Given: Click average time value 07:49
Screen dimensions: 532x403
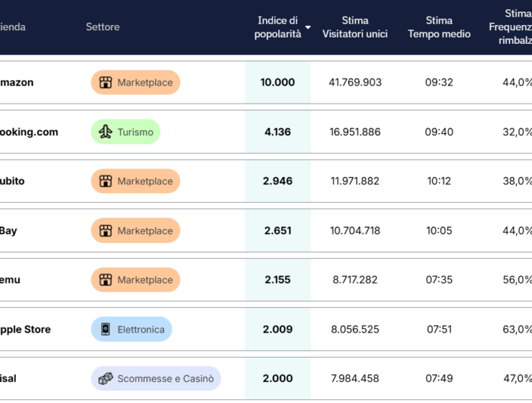Looking at the screenshot, I should (439, 379).
